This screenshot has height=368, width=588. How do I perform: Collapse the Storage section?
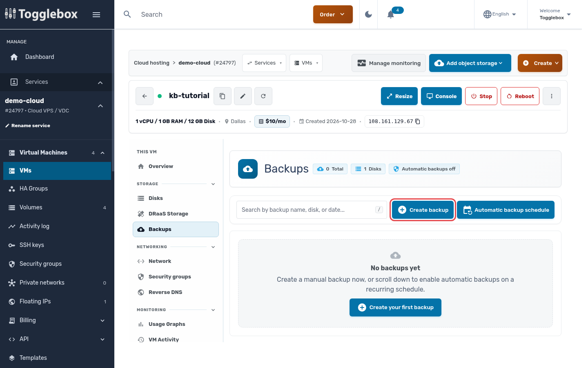213,184
